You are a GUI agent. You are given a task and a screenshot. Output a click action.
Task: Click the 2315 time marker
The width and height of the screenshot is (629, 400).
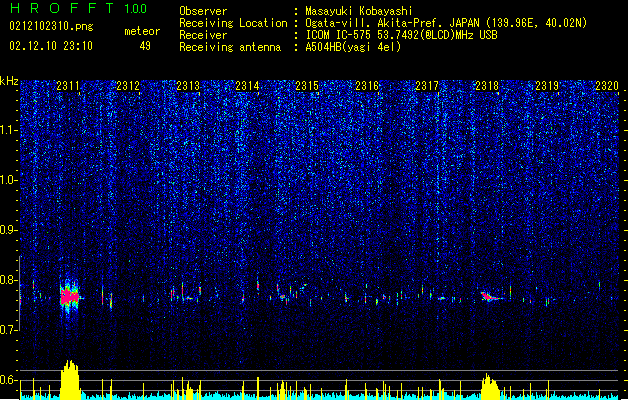click(307, 86)
